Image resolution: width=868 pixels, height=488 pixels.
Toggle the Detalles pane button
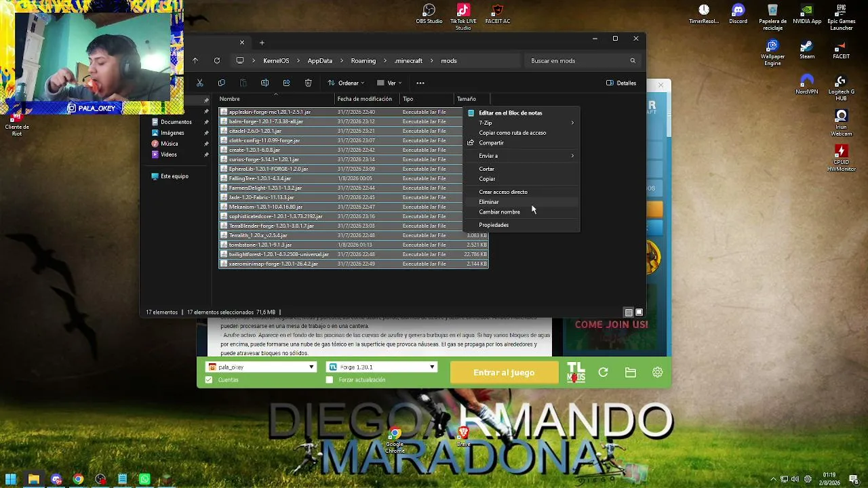click(621, 83)
